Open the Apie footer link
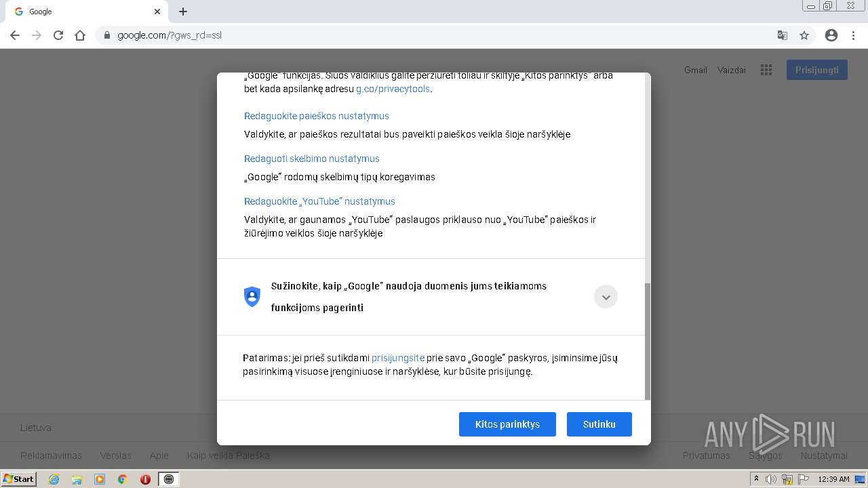The image size is (868, 488). point(159,455)
